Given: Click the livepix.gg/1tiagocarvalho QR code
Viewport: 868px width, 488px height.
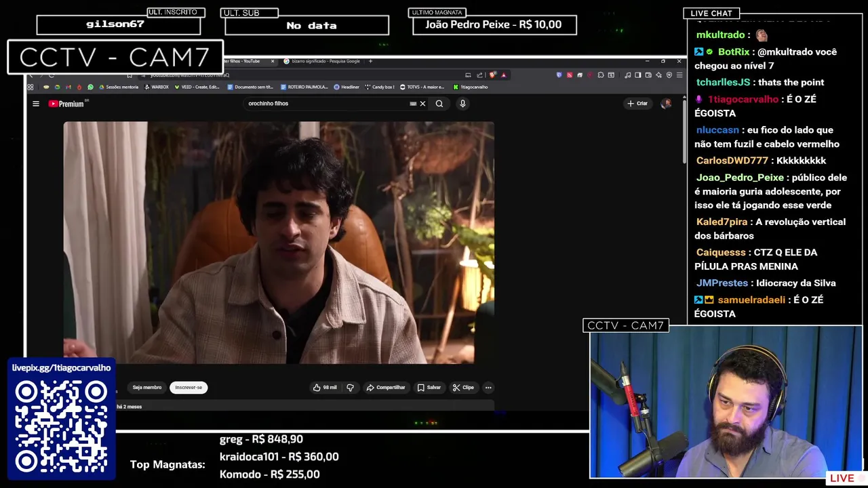Looking at the screenshot, I should [x=61, y=426].
